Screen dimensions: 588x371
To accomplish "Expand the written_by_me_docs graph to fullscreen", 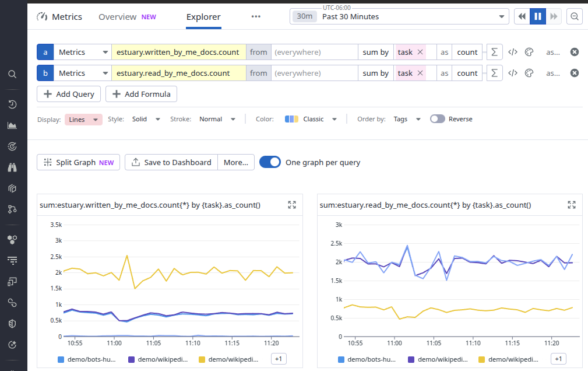I will 292,205.
